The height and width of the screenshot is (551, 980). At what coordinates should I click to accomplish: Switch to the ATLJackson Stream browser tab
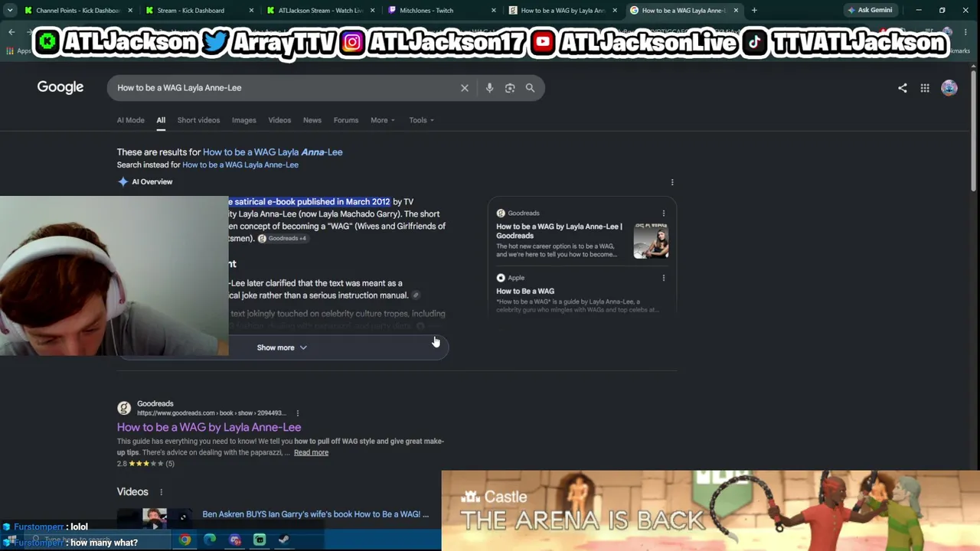pos(320,11)
